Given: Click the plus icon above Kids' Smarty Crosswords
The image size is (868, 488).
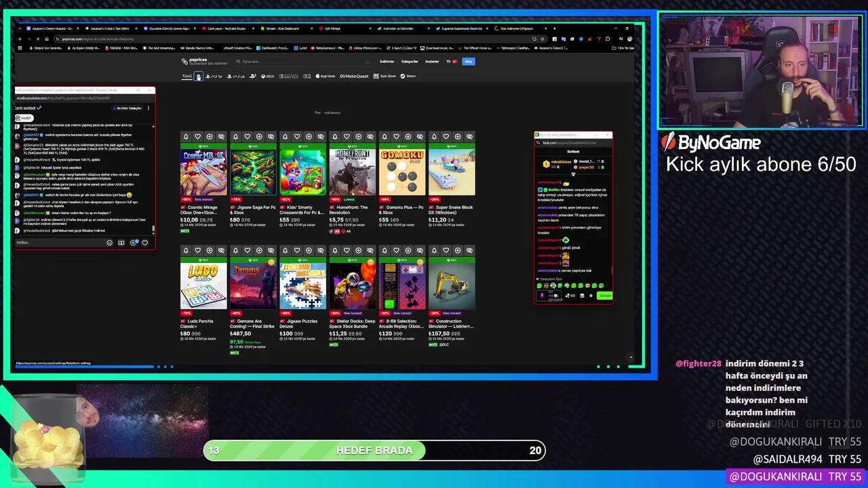Looking at the screenshot, I should 309,137.
